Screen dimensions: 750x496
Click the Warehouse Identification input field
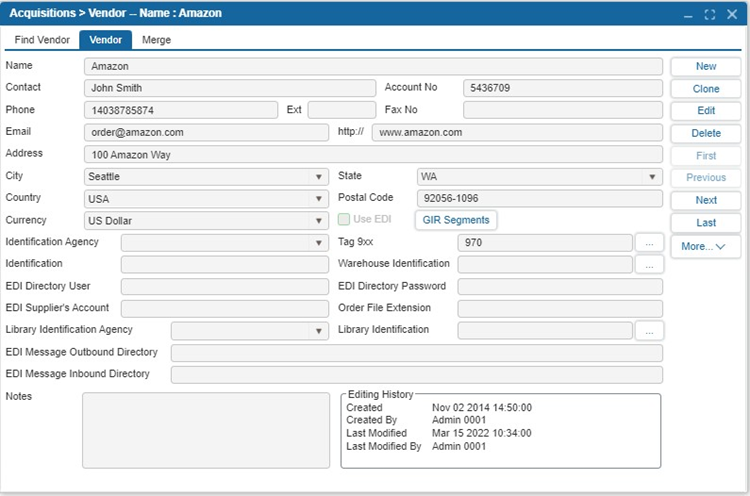tap(545, 265)
